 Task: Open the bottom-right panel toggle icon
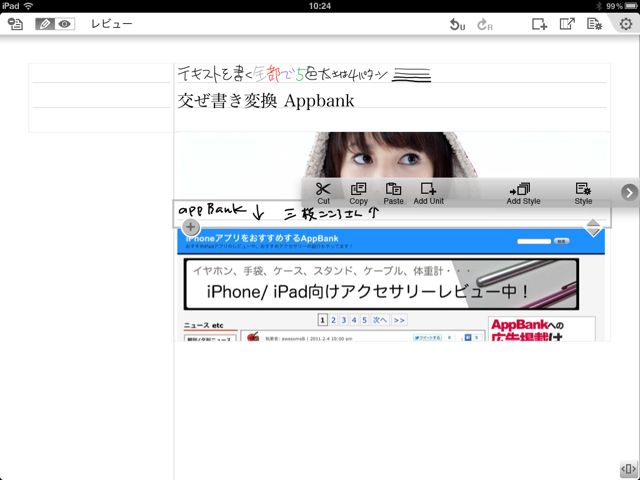[629, 468]
